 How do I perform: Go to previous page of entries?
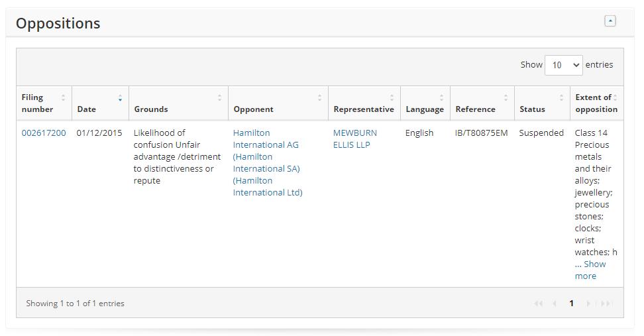[554, 304]
